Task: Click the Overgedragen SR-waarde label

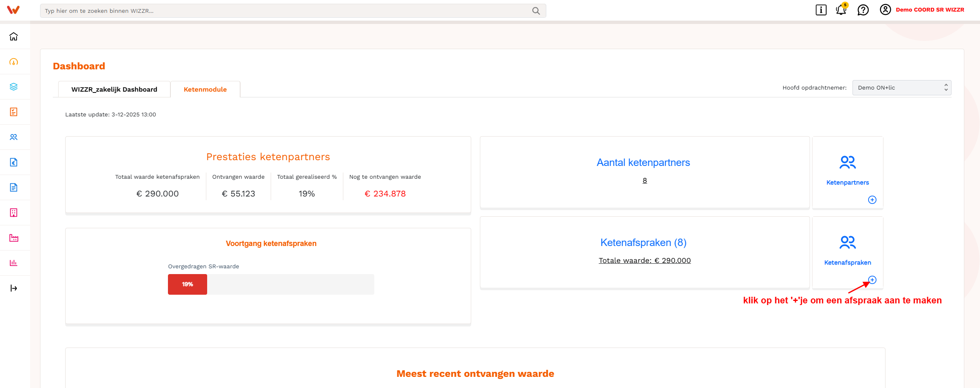Action: (x=203, y=266)
